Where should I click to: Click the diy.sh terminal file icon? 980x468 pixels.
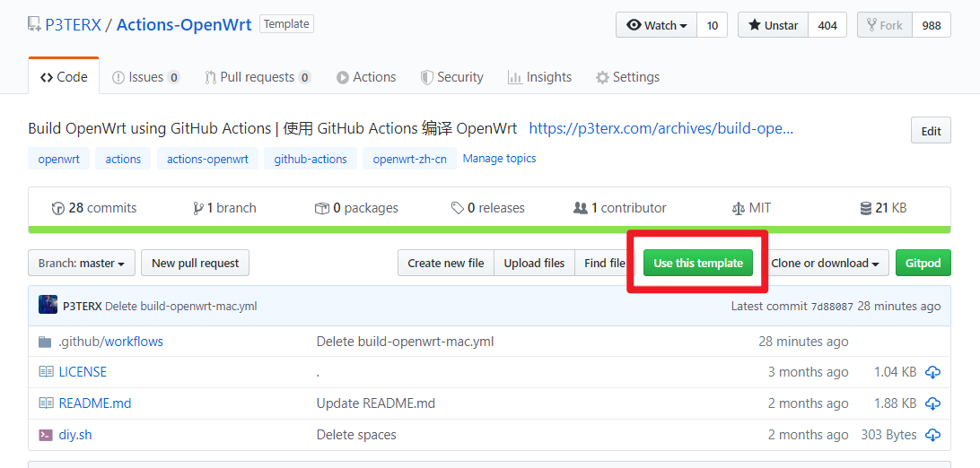[x=45, y=435]
